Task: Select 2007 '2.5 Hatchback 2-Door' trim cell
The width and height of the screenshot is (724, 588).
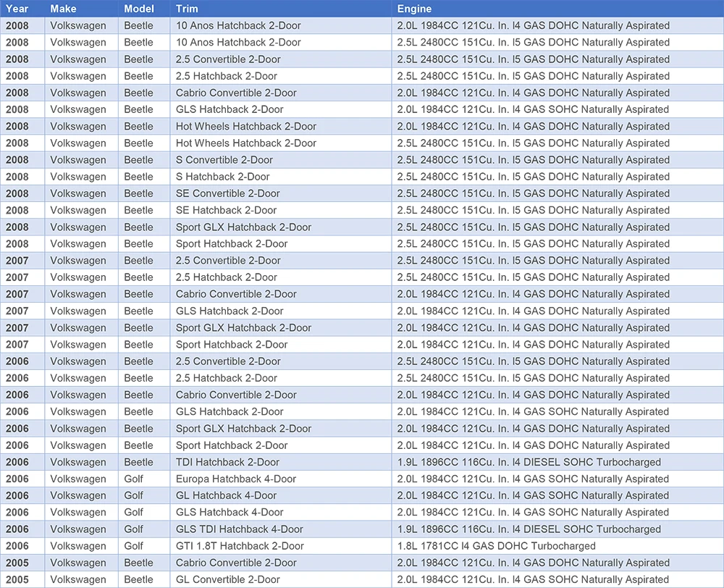Action: [281, 277]
